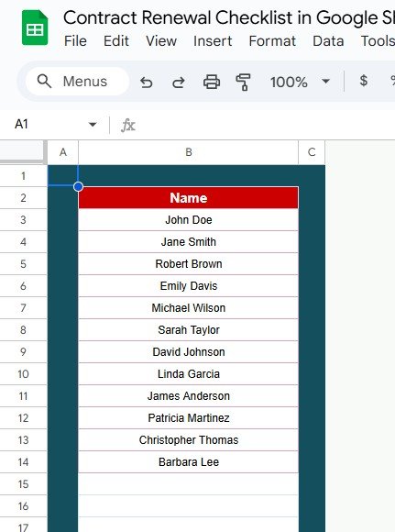Select the Christopher Thomas cell
The image size is (395, 532).
click(x=189, y=440)
